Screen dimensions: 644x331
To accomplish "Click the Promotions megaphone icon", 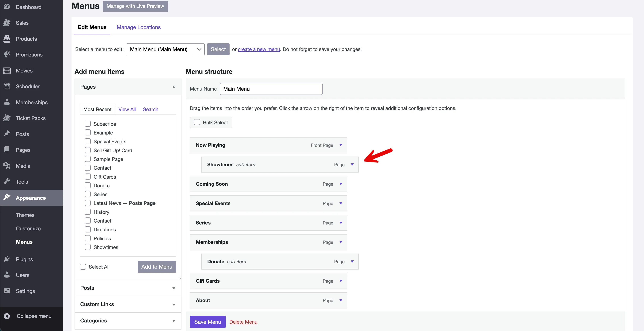I will [x=7, y=54].
